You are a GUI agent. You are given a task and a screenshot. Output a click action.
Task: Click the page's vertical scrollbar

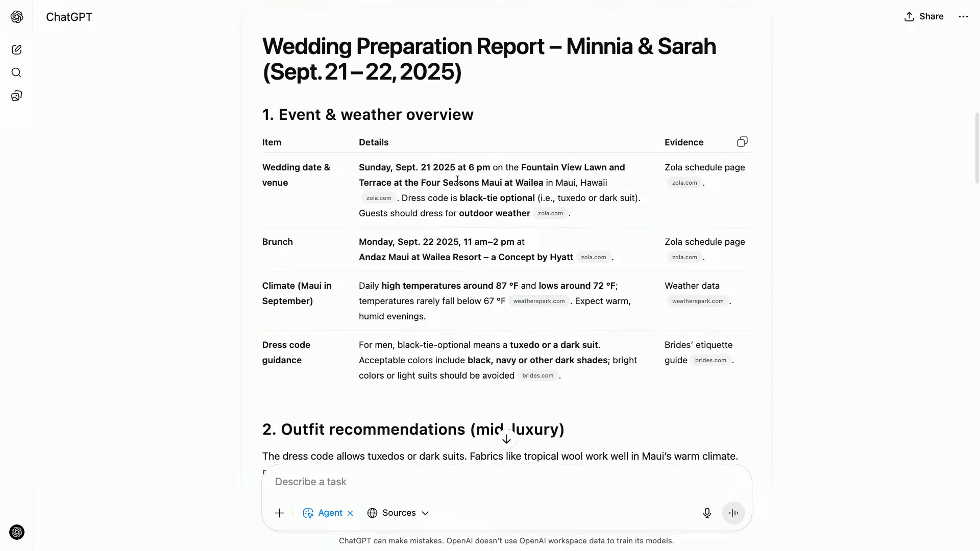977,148
